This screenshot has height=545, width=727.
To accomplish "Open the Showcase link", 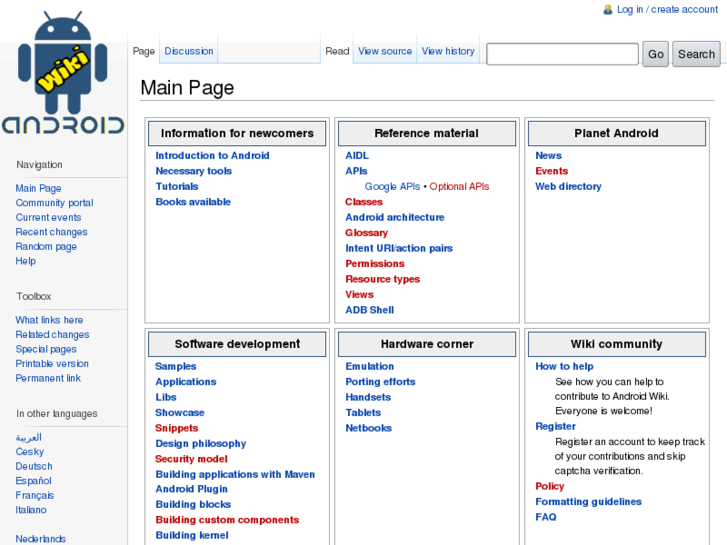I will 180,412.
